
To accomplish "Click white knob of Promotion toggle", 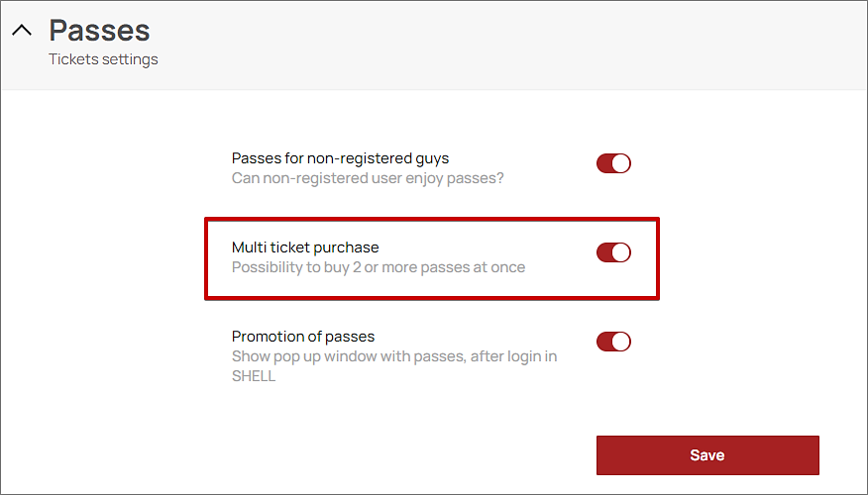I will (620, 342).
